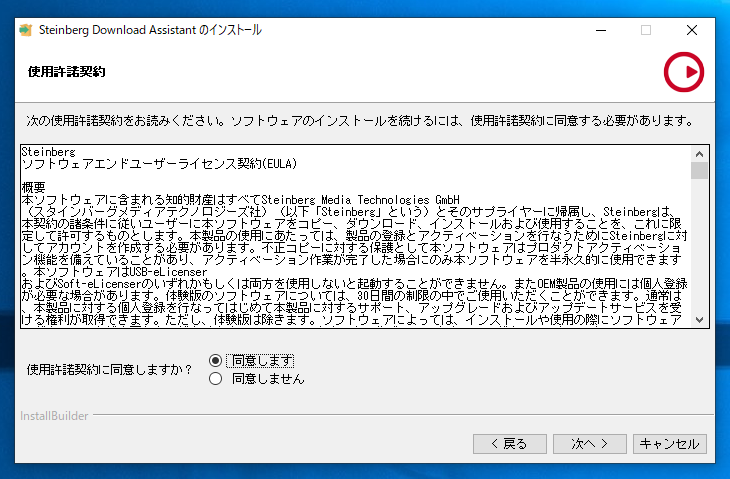Image resolution: width=730 pixels, height=479 pixels.
Task: Select the 同意します radio button
Action: [x=216, y=360]
